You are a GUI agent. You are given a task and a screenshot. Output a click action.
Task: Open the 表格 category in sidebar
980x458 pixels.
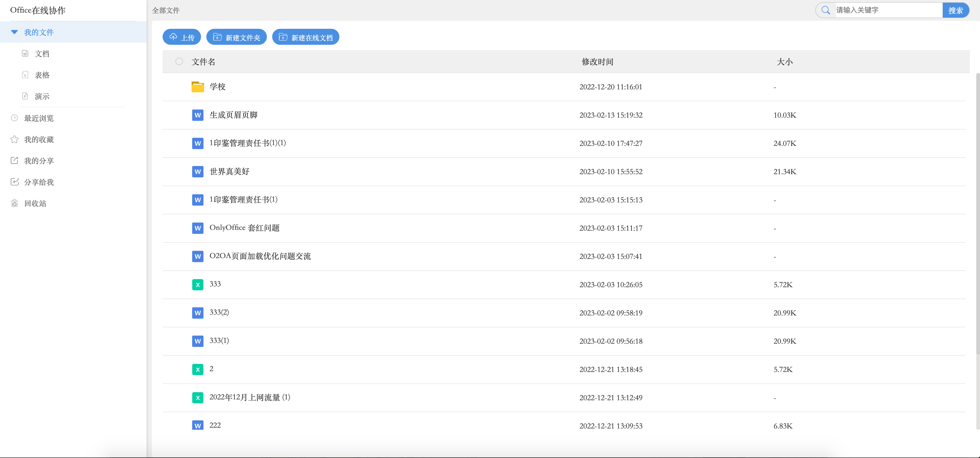(x=42, y=75)
